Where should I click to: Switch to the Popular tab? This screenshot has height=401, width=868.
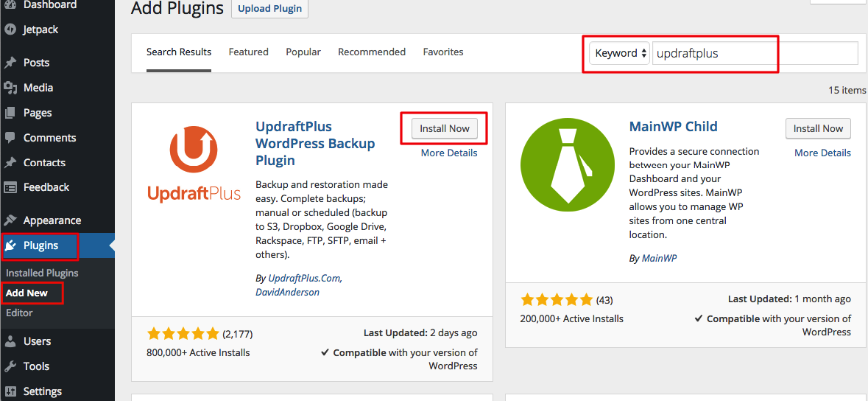pyautogui.click(x=303, y=52)
